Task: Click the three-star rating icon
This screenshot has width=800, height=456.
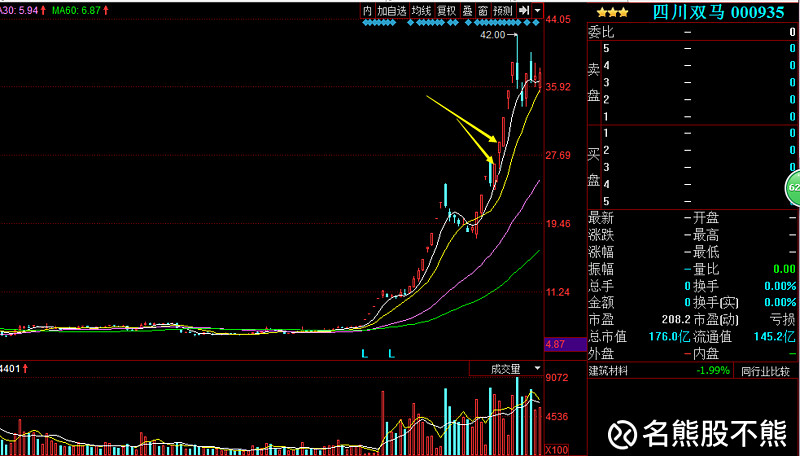Action: coord(613,13)
